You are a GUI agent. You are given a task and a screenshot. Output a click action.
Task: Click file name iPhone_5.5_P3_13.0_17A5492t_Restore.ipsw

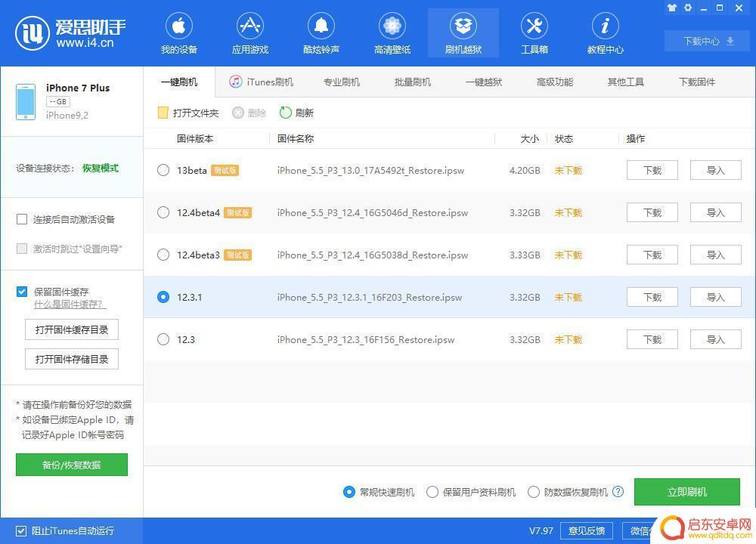(x=370, y=170)
